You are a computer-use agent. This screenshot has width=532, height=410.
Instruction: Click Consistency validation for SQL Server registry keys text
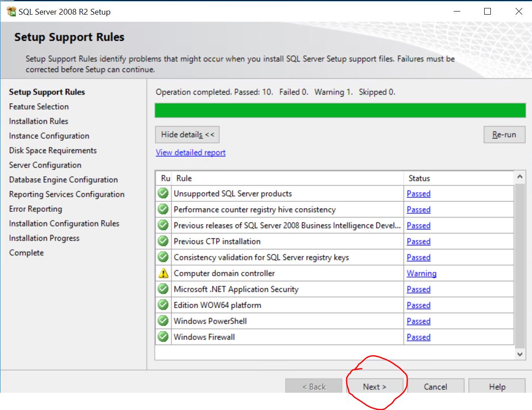(261, 257)
